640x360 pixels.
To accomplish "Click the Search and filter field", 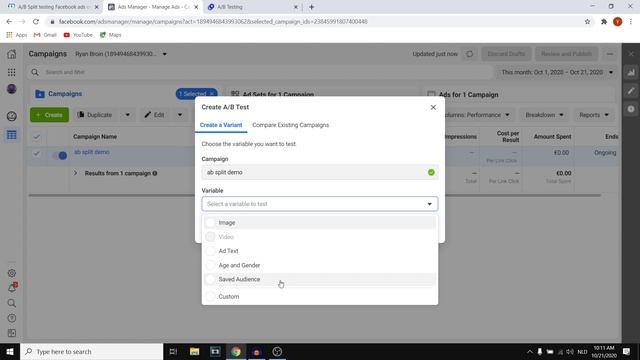I will coord(261,72).
